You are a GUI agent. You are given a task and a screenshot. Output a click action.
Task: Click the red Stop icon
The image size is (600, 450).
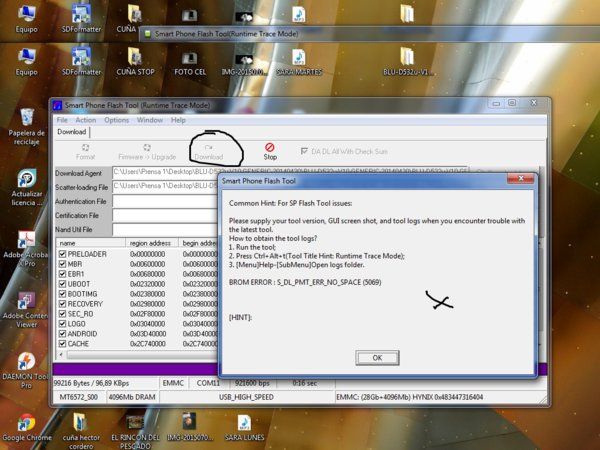click(x=270, y=147)
